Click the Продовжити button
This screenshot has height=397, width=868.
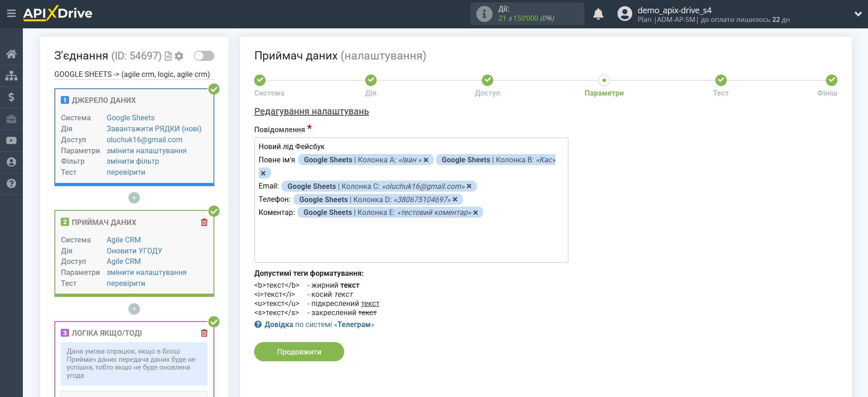click(x=299, y=352)
